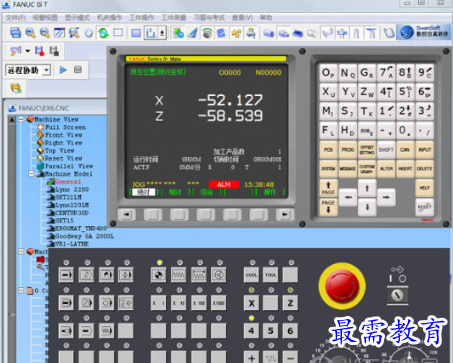Click the blue cylinder workpiece icon
Viewport: 453px width, 363px height.
coord(268,33)
